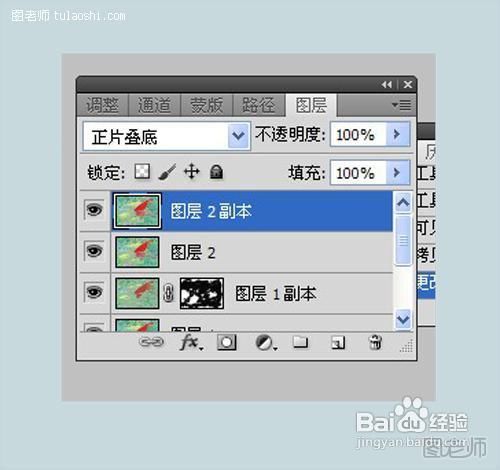The width and height of the screenshot is (500, 470).
Task: Open the fx layer style menu
Action: [x=191, y=343]
